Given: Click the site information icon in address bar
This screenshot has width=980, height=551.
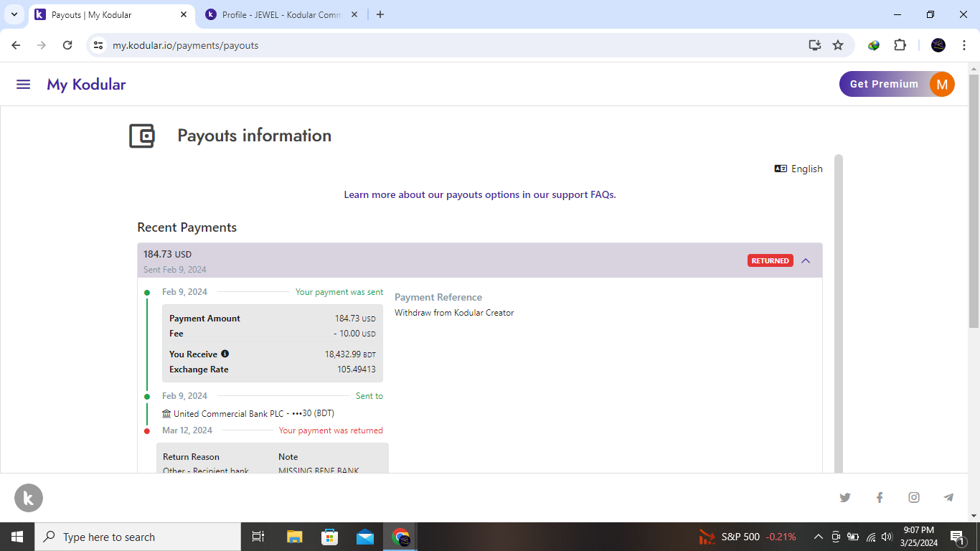Looking at the screenshot, I should (x=98, y=45).
